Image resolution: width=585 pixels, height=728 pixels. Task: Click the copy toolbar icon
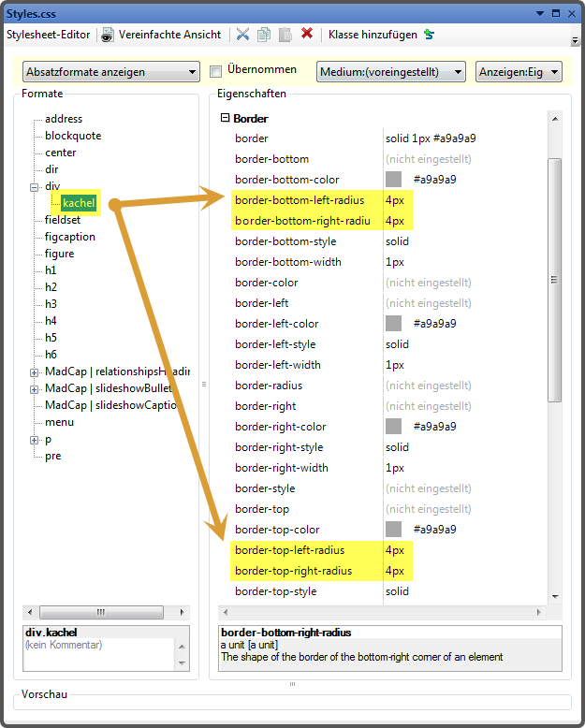[264, 35]
